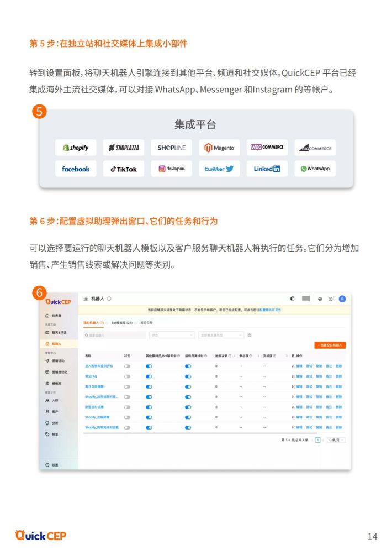Image resolution: width=392 pixels, height=555 pixels.
Task: Open 营销自动化 in the sidebar
Action: [56, 372]
